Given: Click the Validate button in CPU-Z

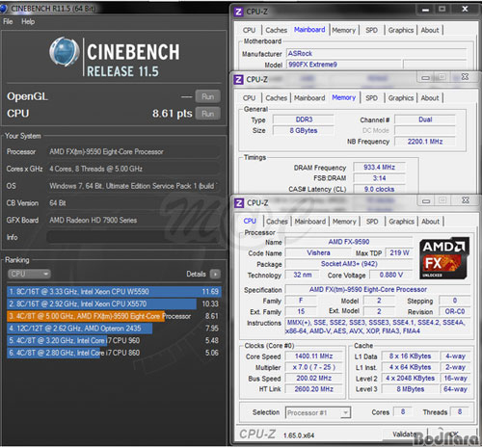Looking at the screenshot, I should coord(405,435).
